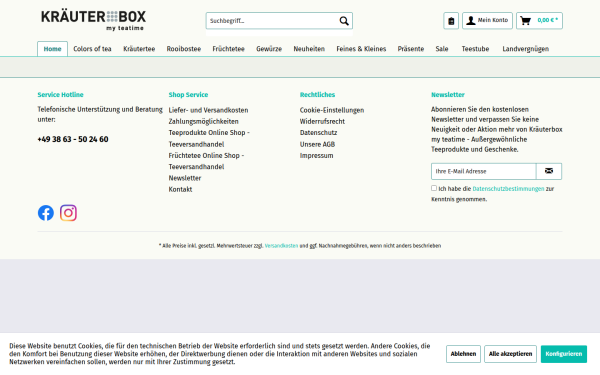
Task: Click the magnifier search icon
Action: pos(344,21)
